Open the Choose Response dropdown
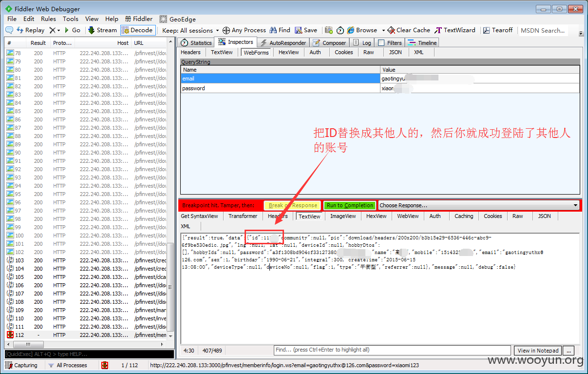 (479, 205)
